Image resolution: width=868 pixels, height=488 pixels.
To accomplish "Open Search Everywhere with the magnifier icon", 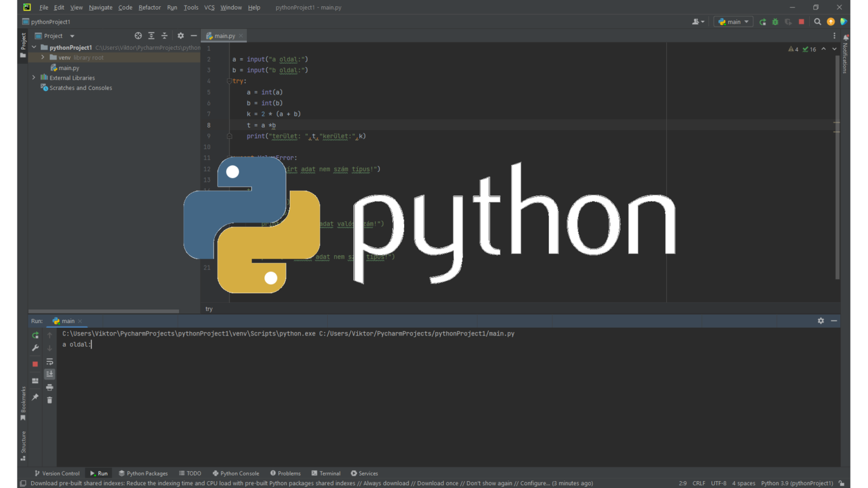I will 818,21.
